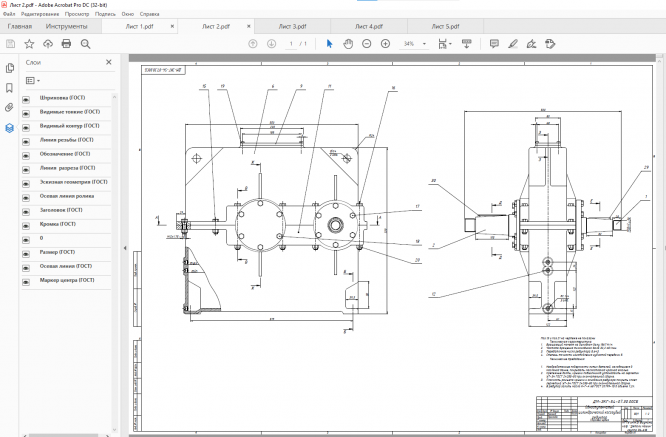666x437 pixels.
Task: Go to the Главная home view
Action: [19, 27]
